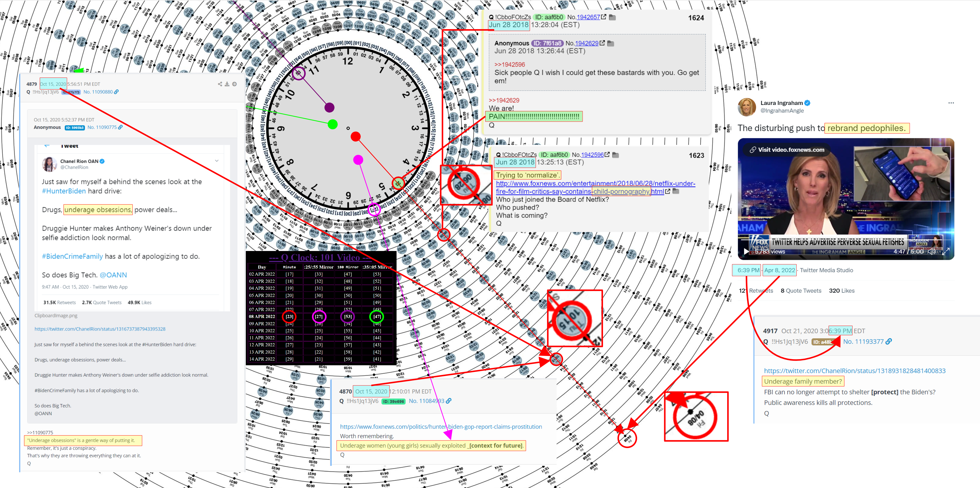Click the red >>1942629 quote reference
The width and height of the screenshot is (980, 488).
(504, 100)
